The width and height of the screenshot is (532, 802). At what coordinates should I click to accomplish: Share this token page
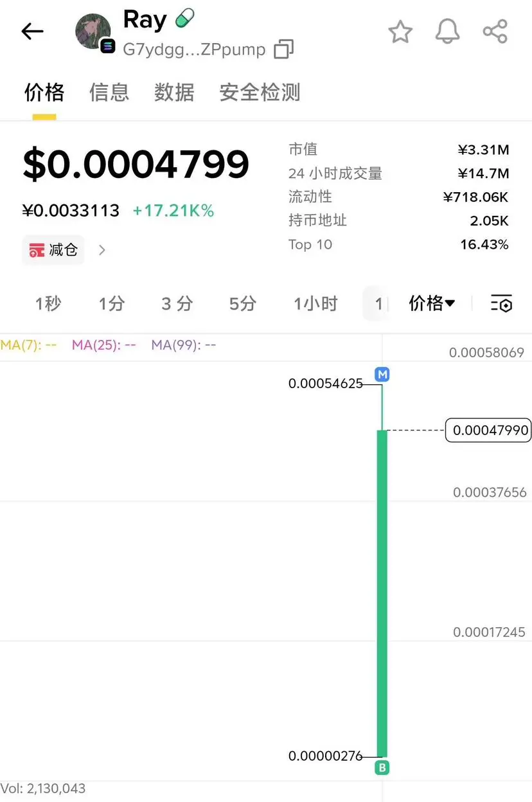pos(495,31)
